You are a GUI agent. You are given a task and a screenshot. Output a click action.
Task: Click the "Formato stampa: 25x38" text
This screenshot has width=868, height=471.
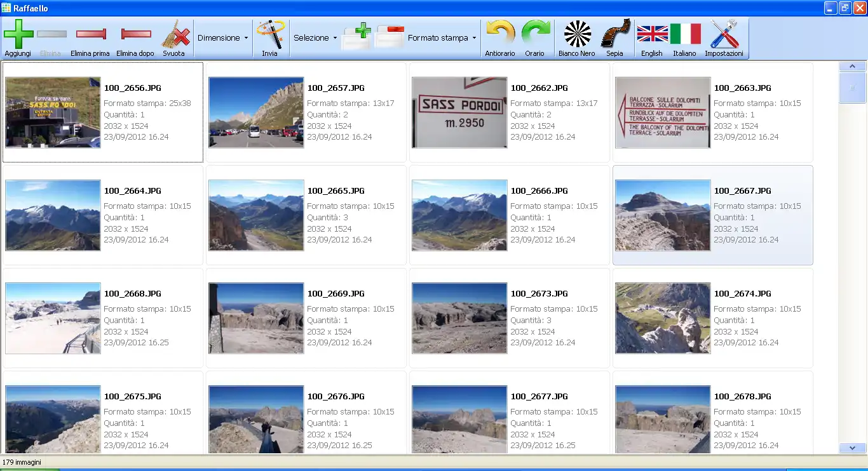147,103
